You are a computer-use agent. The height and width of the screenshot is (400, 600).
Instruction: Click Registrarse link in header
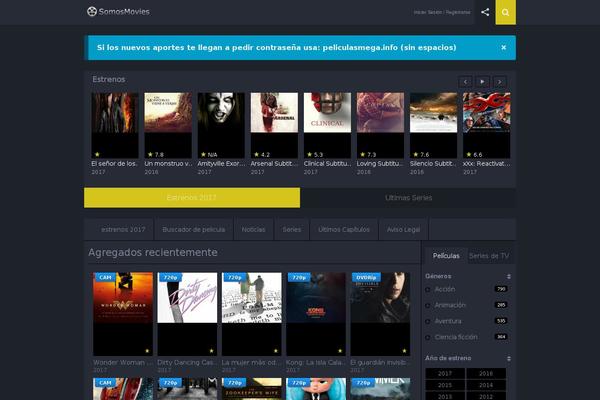[458, 12]
